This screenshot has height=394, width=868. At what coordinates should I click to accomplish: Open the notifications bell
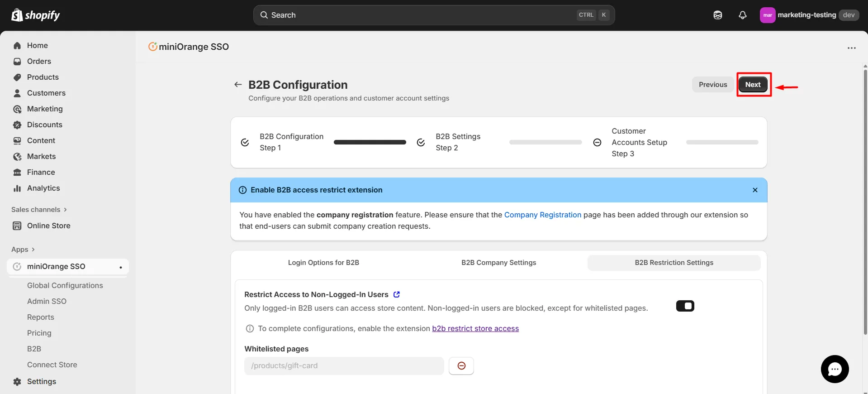[x=743, y=15]
